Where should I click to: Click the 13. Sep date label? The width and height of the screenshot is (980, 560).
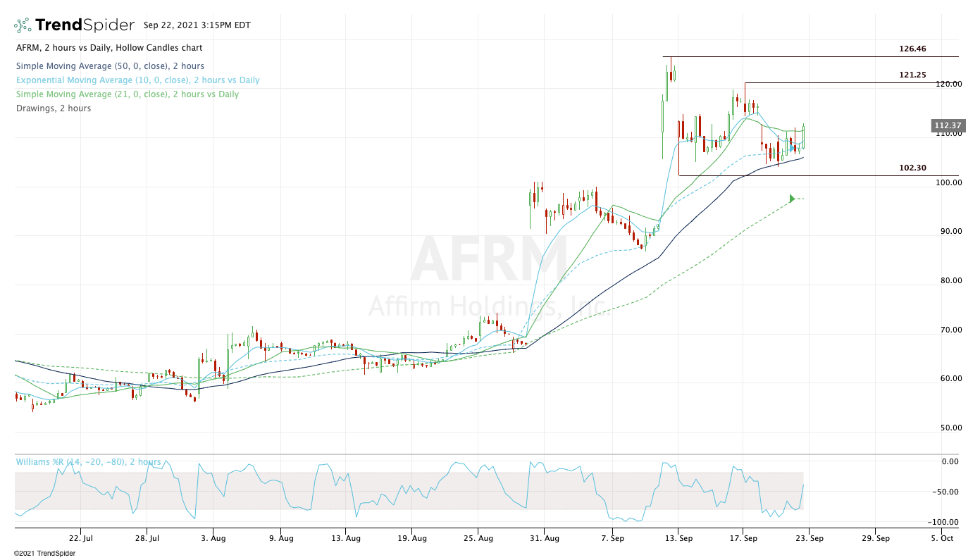point(678,538)
